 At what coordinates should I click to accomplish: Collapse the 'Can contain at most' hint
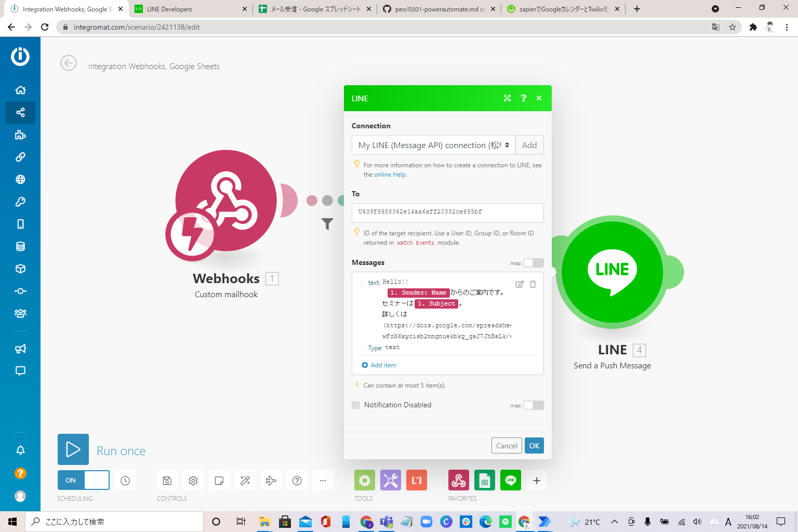tap(357, 384)
